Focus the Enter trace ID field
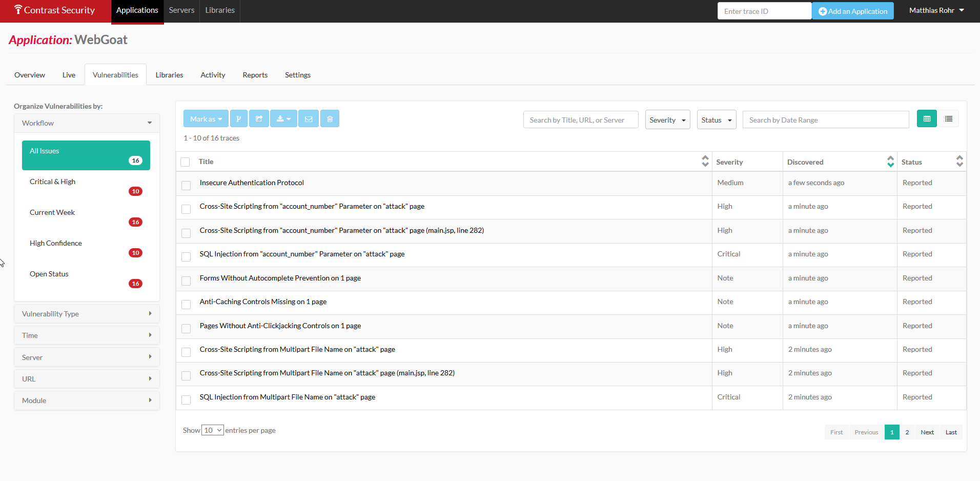 (x=764, y=11)
